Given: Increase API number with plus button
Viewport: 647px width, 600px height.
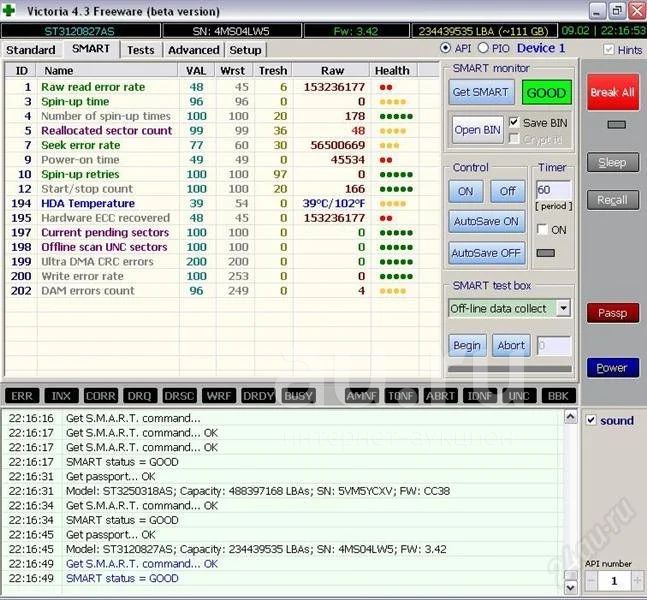Looking at the screenshot, I should pyautogui.click(x=638, y=581).
